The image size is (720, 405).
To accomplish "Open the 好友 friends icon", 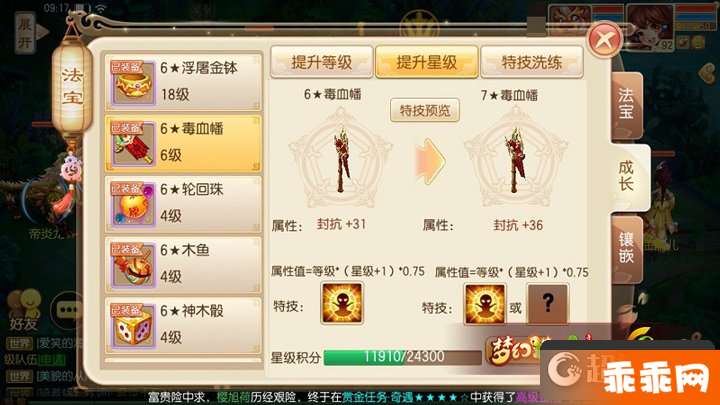I will [x=24, y=310].
